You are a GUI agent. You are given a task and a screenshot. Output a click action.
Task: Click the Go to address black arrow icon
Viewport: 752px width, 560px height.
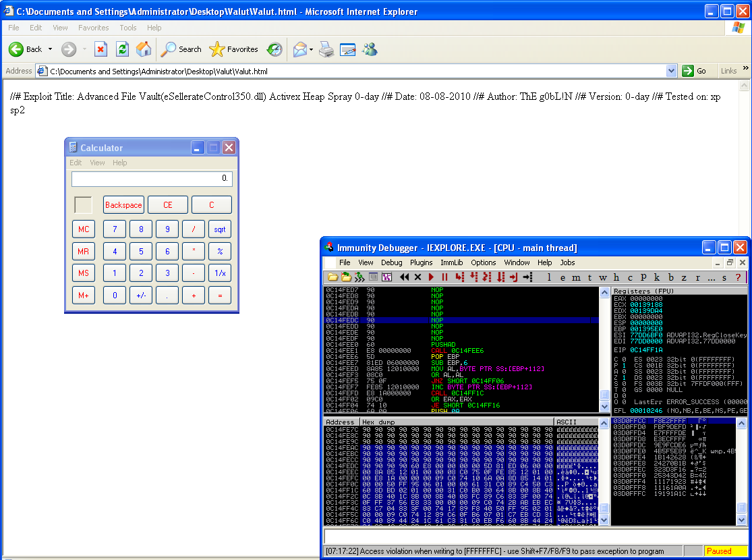click(x=527, y=277)
